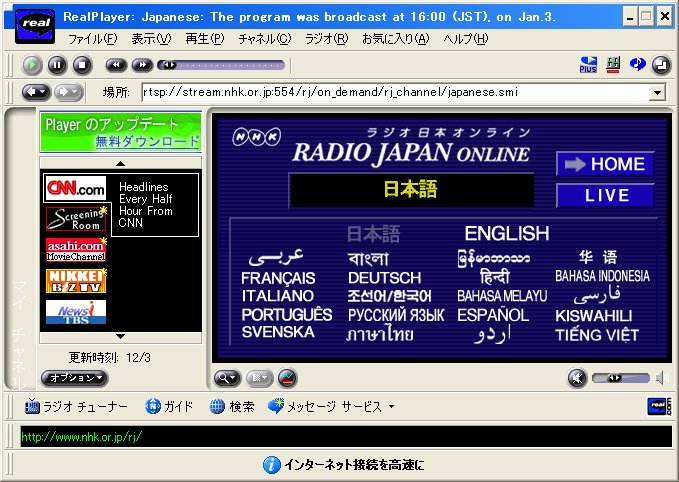This screenshot has width=679, height=482.
Task: Open the チャネル(C) menu
Action: tap(265, 39)
